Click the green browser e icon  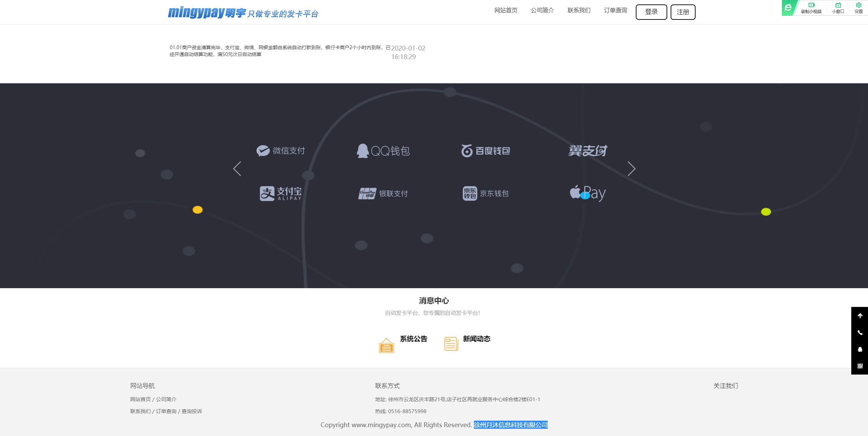788,8
